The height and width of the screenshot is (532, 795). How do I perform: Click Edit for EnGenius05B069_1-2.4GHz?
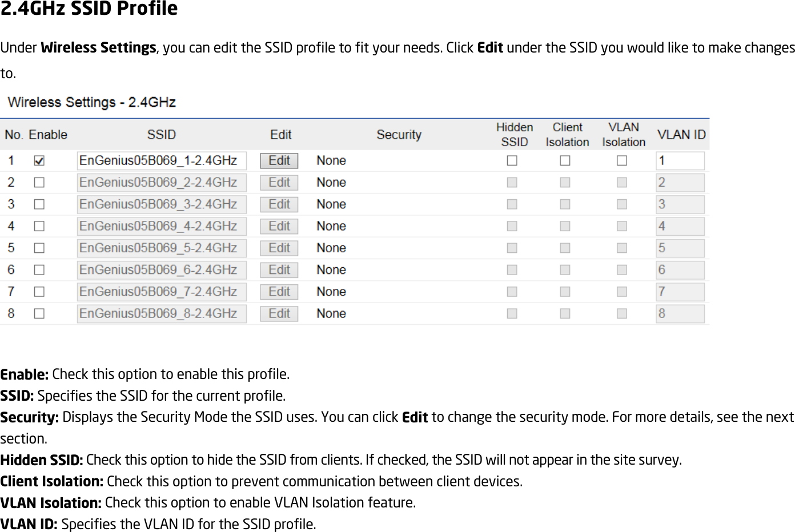279,161
